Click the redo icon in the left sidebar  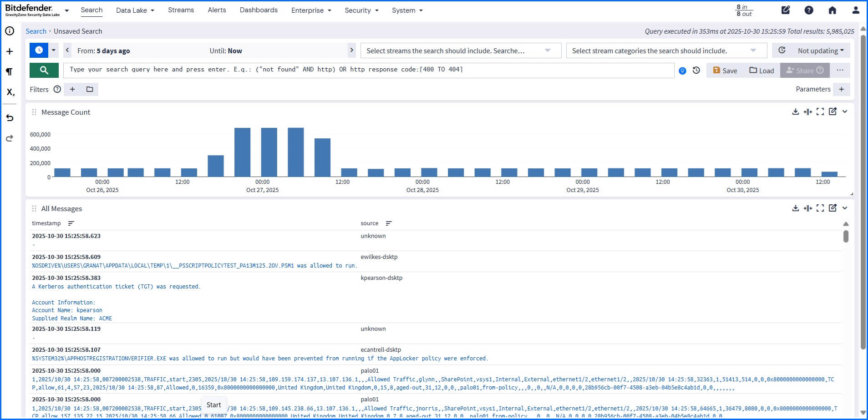click(9, 138)
